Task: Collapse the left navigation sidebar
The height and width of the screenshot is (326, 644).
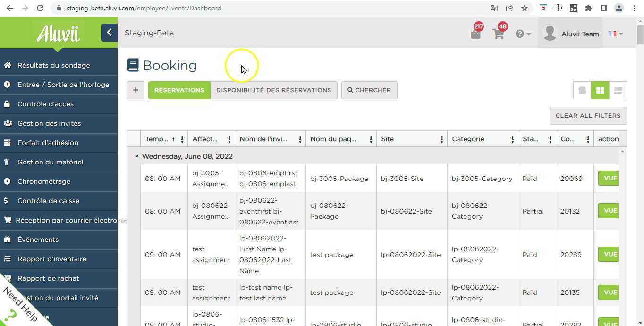Action: pos(109,32)
